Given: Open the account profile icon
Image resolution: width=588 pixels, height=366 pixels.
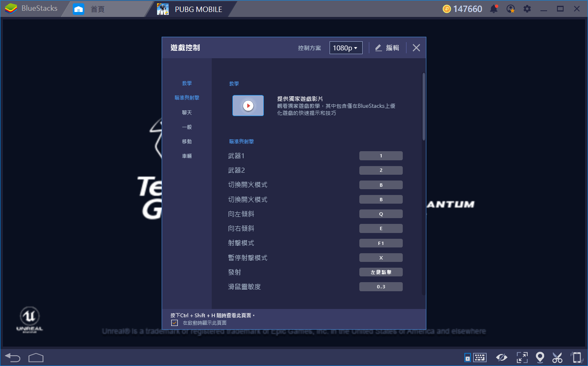Looking at the screenshot, I should click(x=511, y=9).
